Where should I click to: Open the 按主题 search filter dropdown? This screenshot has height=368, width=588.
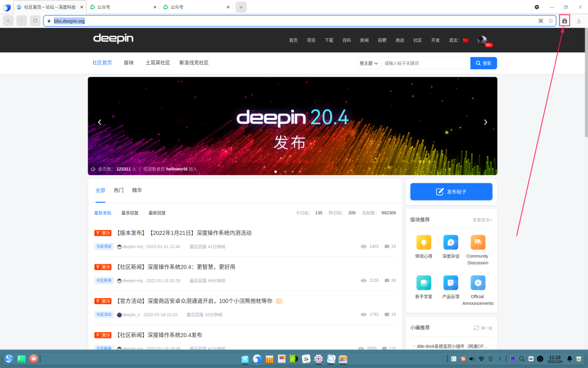[x=369, y=63]
